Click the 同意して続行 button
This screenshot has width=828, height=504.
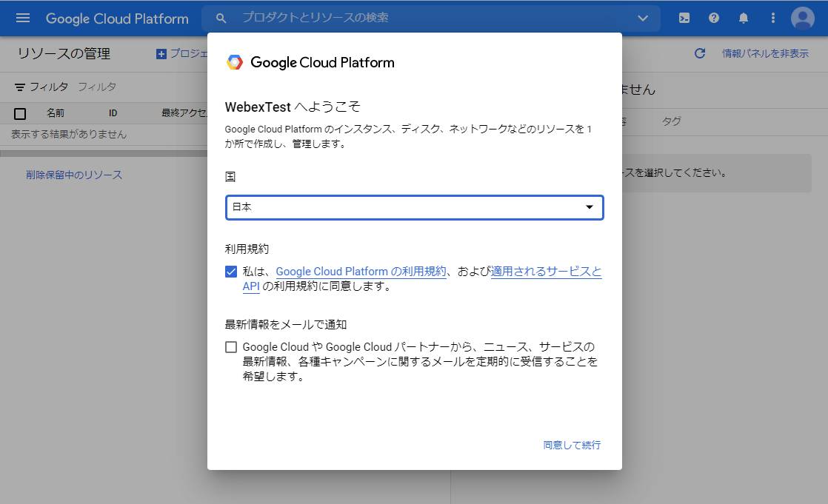572,445
